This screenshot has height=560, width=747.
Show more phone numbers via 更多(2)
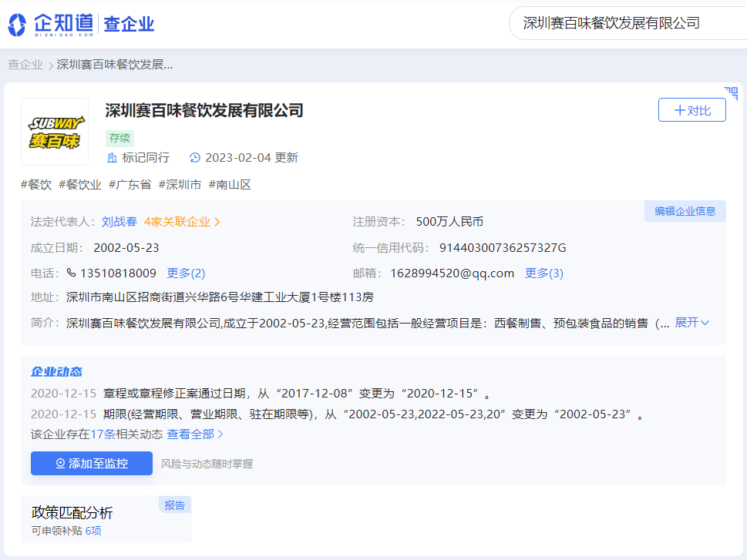coord(186,273)
